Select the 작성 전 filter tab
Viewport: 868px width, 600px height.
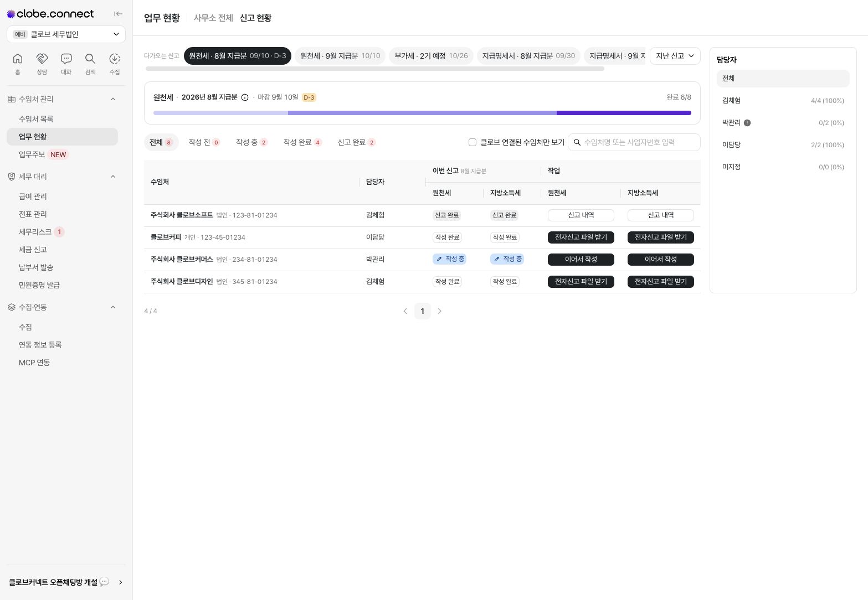pos(204,142)
